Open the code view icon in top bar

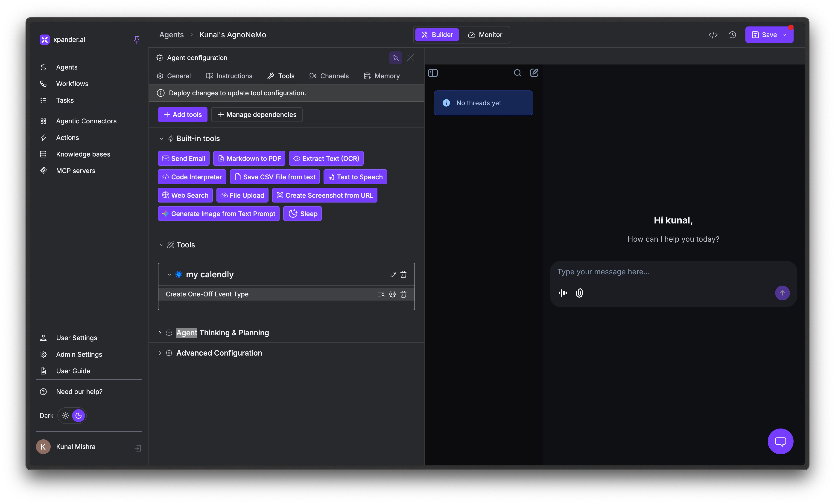[x=713, y=35]
